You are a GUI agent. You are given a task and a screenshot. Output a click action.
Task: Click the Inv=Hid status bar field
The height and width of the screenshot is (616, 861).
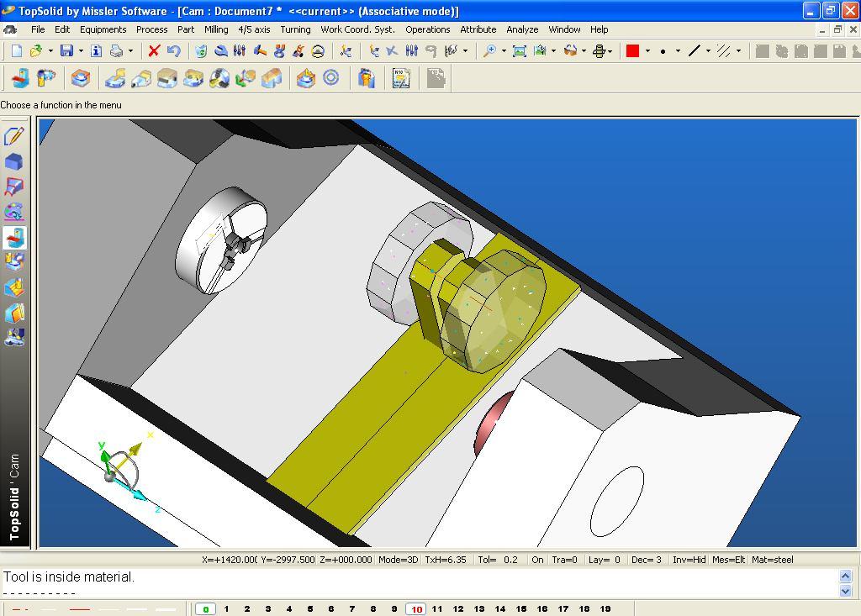tap(689, 560)
